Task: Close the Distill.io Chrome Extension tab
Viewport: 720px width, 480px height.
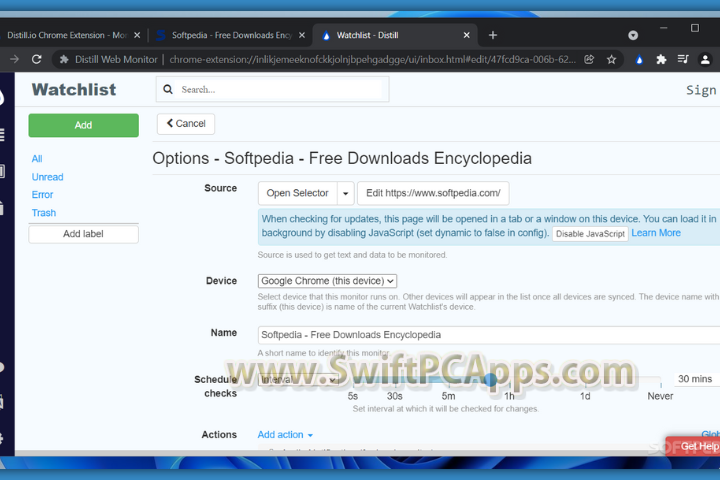Action: [x=137, y=35]
